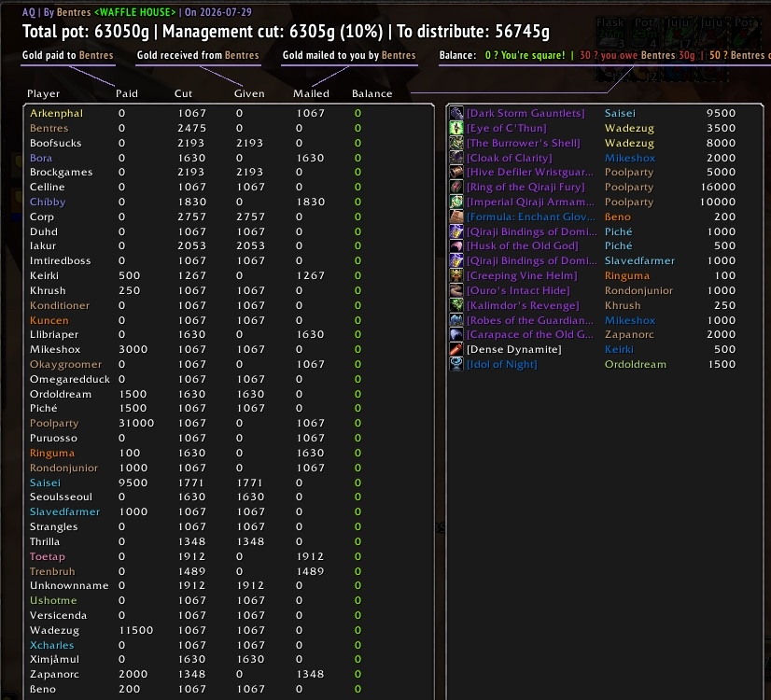Click the Creeping Vine Helm item icon
Screen dimensions: 771x700
tap(456, 275)
